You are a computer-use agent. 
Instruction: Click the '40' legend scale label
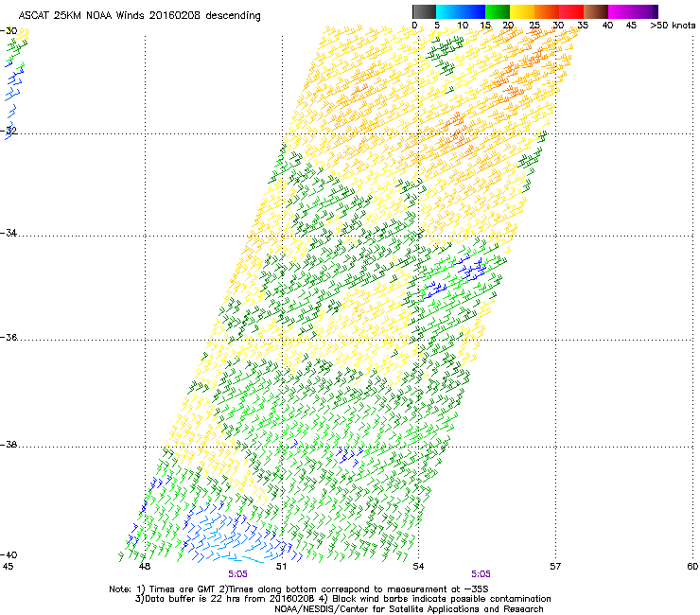607,26
